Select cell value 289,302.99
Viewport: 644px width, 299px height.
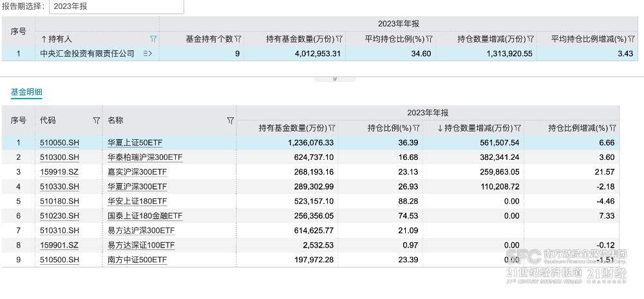pyautogui.click(x=312, y=187)
